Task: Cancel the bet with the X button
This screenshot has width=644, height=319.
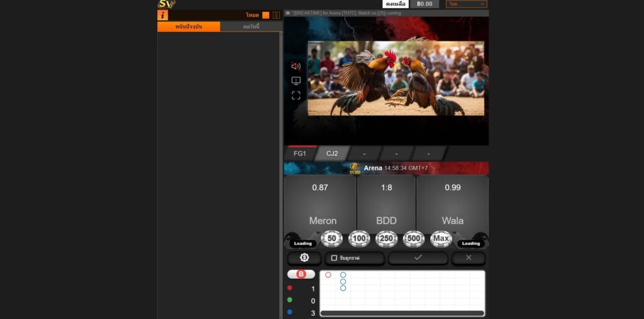Action: point(468,258)
